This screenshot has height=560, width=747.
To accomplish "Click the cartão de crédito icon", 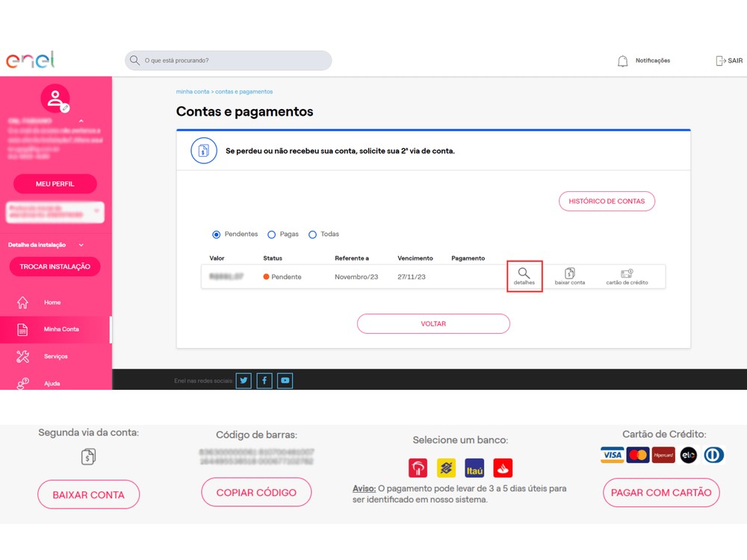I will click(627, 273).
